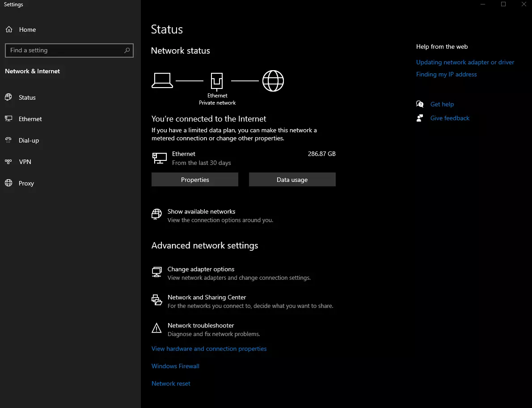The width and height of the screenshot is (532, 408).
Task: Open Finding my IP address link
Action: point(446,74)
